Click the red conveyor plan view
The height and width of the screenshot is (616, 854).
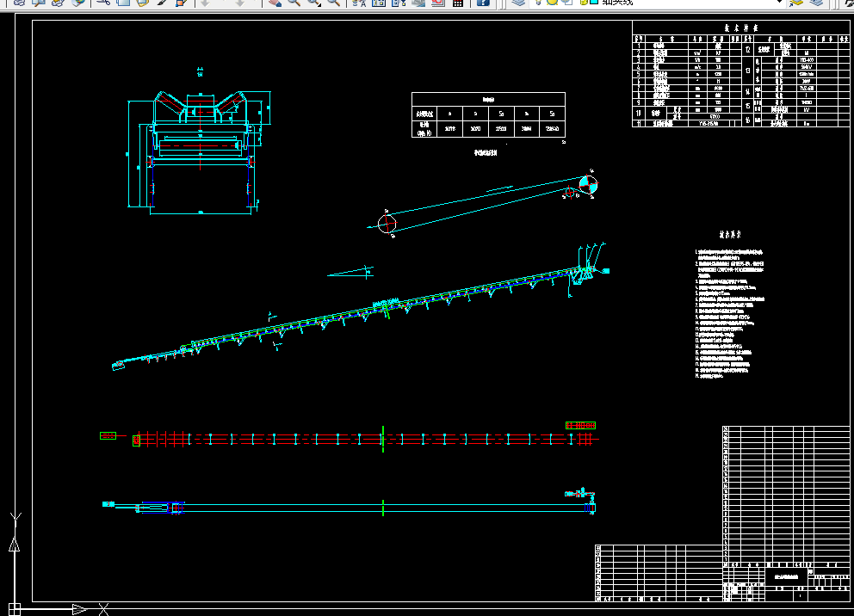coord(350,439)
